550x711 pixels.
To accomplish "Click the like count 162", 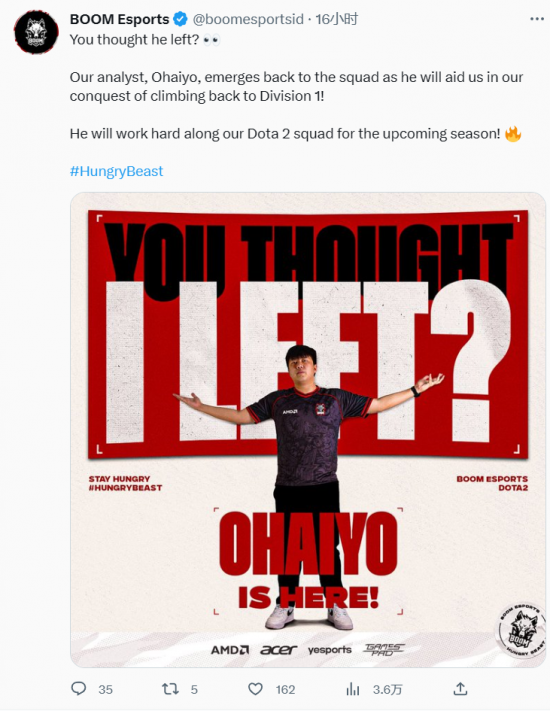I will [285, 690].
